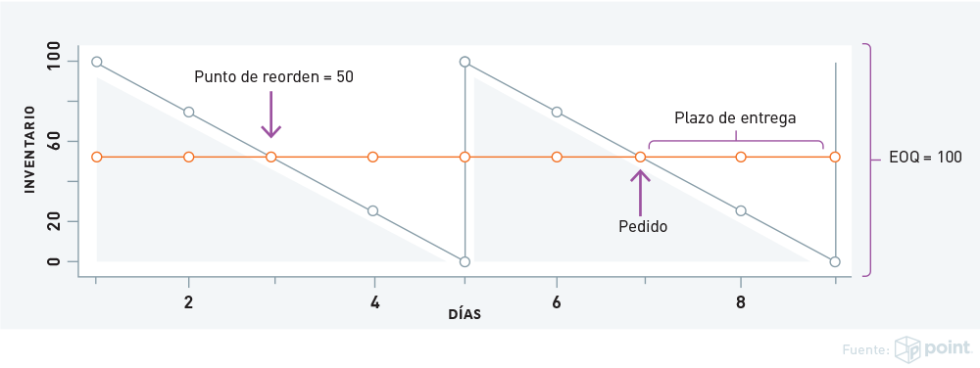Image resolution: width=980 pixels, height=368 pixels.
Task: Click the orange marker under the reorder arrow
Action: 270,157
